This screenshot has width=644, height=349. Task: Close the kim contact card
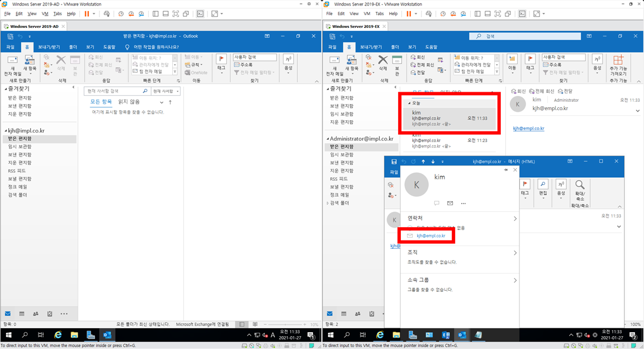[515, 170]
